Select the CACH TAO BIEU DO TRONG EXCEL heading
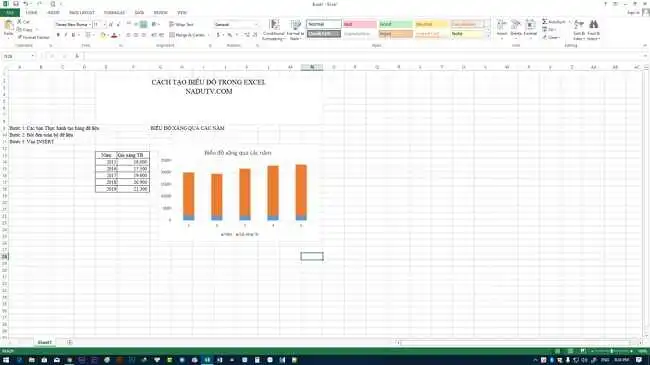650x365 pixels. [209, 82]
